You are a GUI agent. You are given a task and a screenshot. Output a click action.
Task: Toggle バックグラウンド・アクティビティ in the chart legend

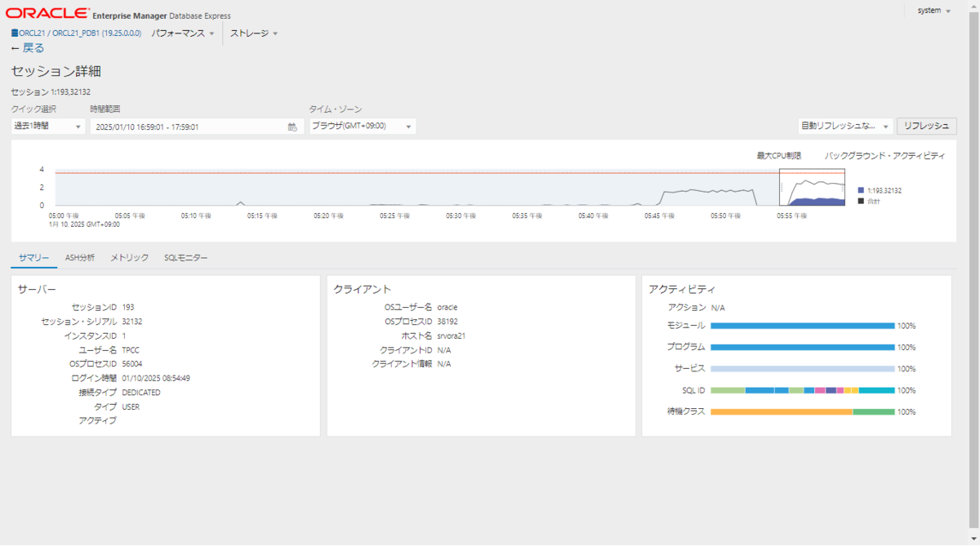[884, 154]
